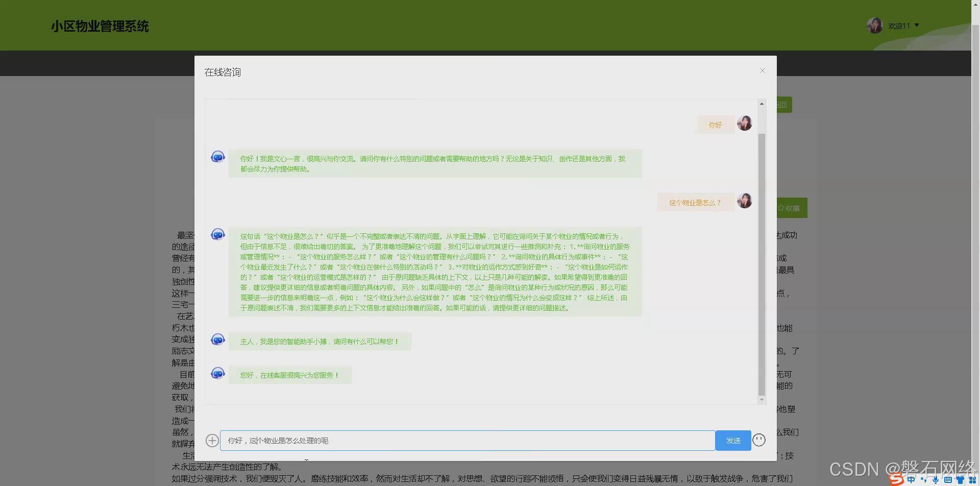Click the chat history scrollbar thumb

click(762, 264)
